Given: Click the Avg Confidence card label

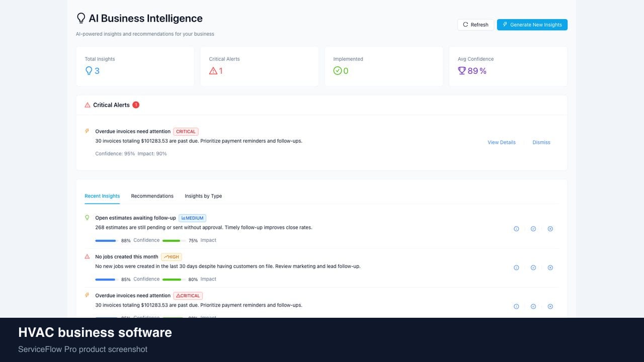Looking at the screenshot, I should [476, 59].
